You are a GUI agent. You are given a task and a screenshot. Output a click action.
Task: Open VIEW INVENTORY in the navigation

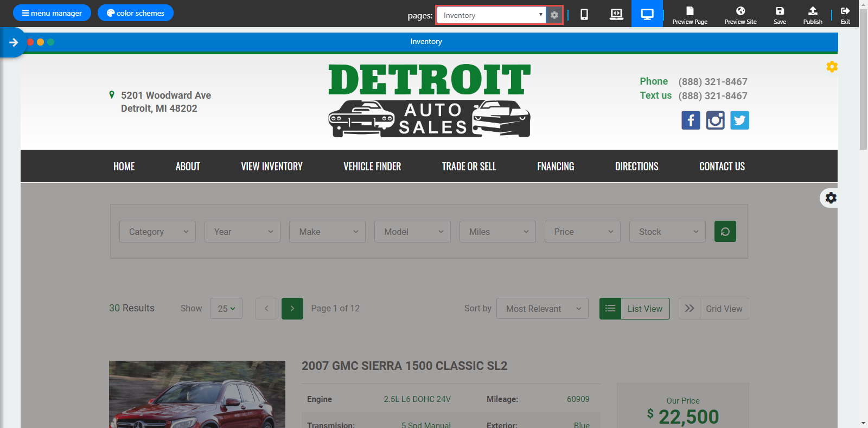[272, 167]
